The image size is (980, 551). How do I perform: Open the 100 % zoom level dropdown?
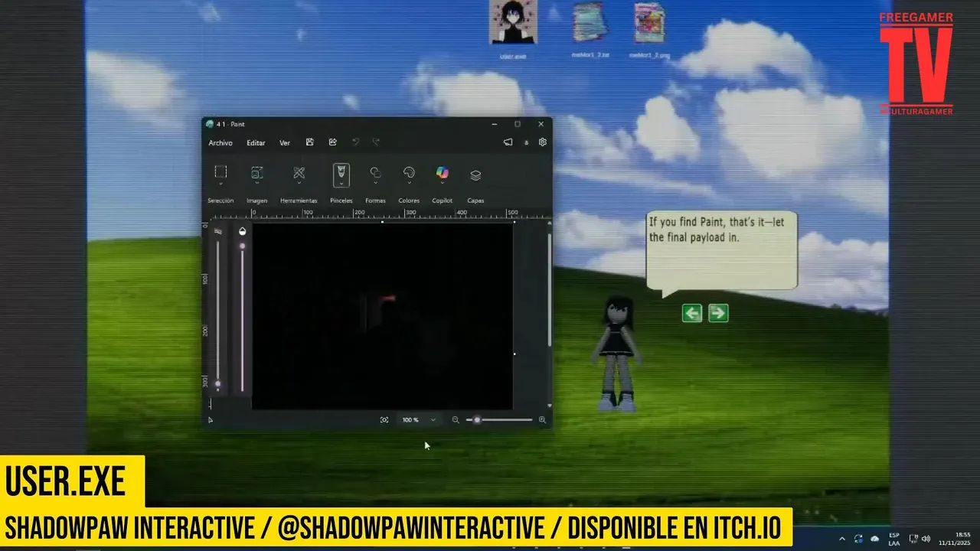pyautogui.click(x=433, y=420)
